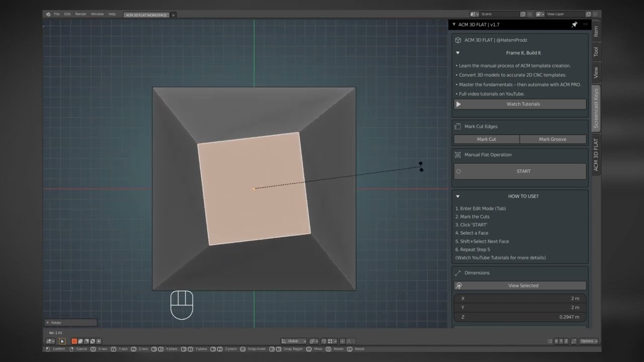Viewport: 644px width, 362px height.
Task: Click the Scene name field
Action: pos(500,14)
